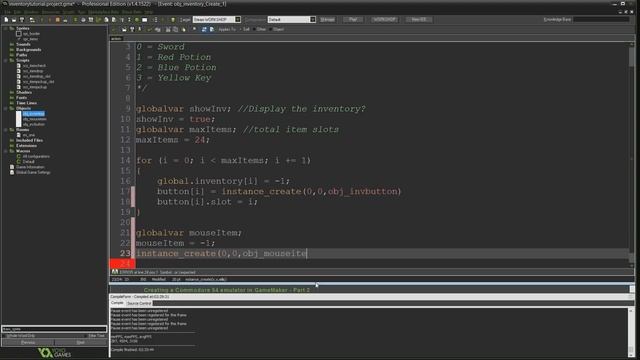Print the code from the editor toolbar
Screen dimensions: 640x360
140,29
